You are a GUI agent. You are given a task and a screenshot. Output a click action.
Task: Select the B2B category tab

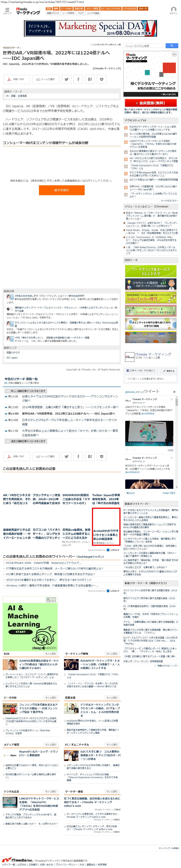(49, 9)
